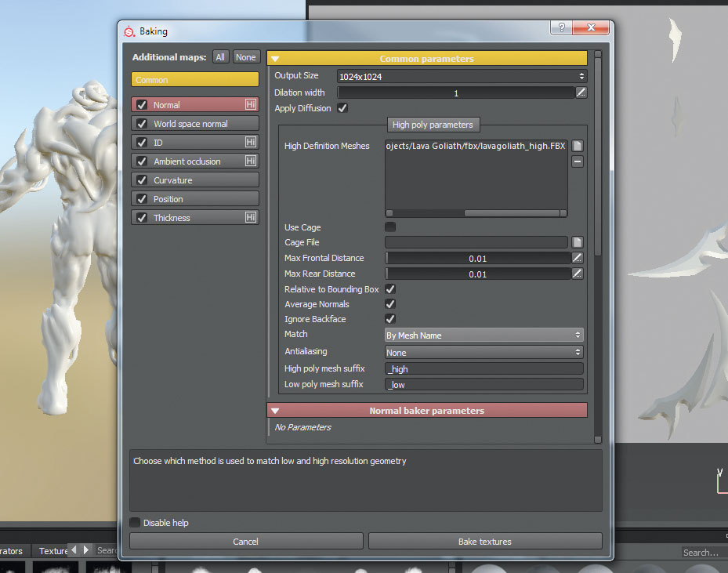Select the Position map row
728x573 pixels.
[x=195, y=199]
